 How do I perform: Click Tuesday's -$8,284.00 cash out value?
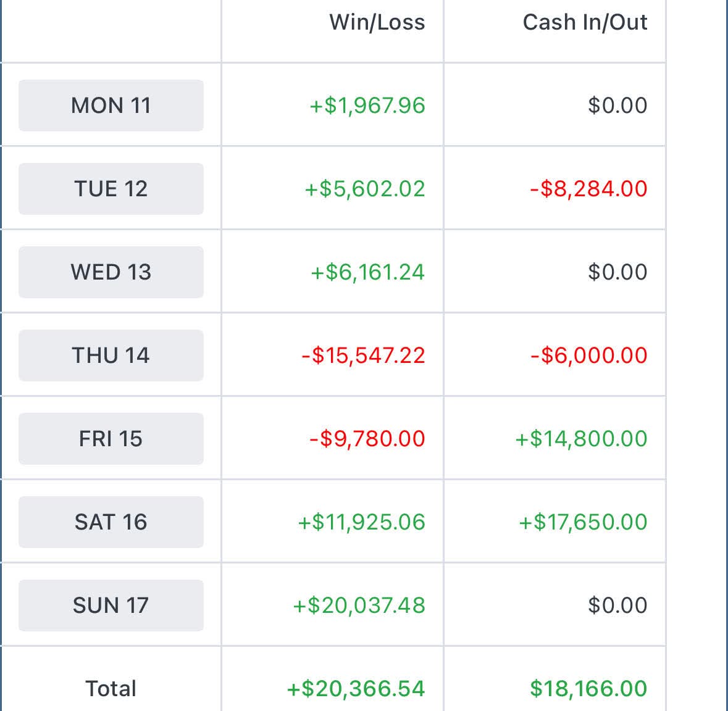588,189
